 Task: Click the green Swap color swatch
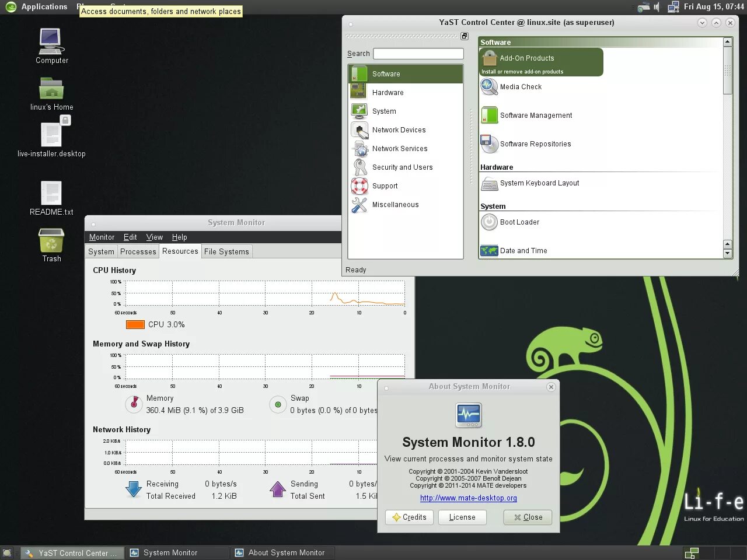(278, 404)
